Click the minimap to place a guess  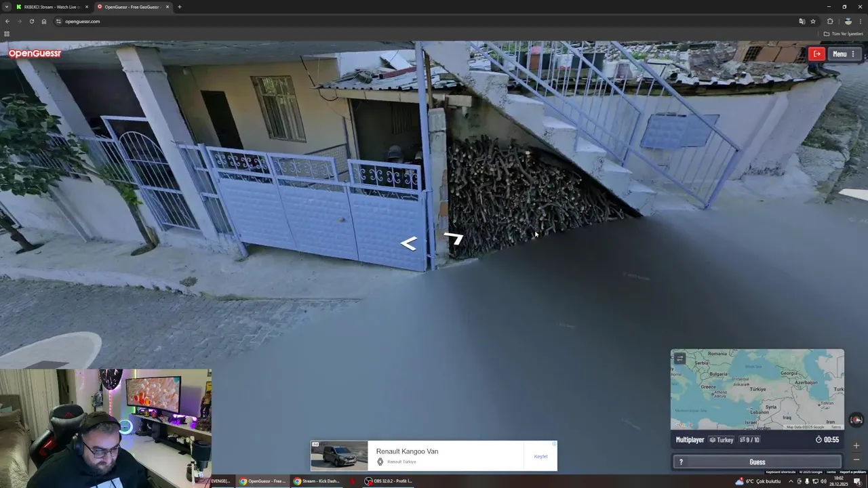pyautogui.click(x=757, y=390)
